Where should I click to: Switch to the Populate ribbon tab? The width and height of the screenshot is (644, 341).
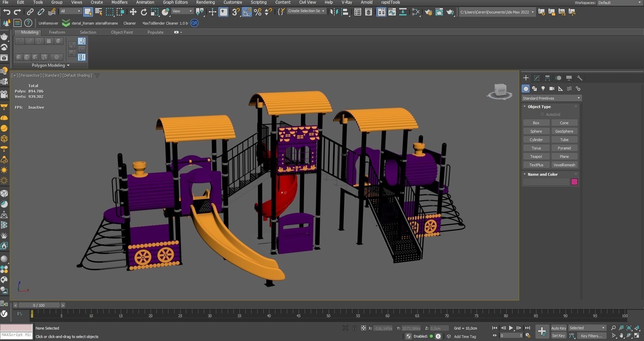pos(155,32)
